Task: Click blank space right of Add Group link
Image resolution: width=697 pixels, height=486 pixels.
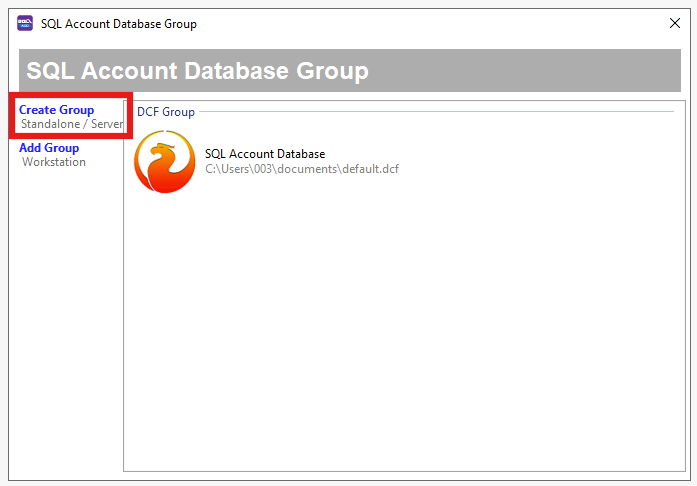Action: (x=102, y=148)
